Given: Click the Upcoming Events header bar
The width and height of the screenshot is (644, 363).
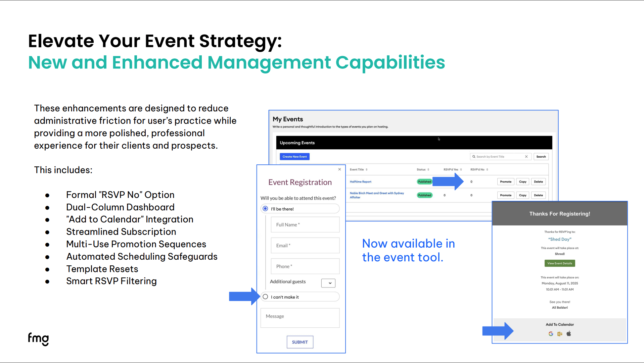Looking at the screenshot, I should coord(414,143).
